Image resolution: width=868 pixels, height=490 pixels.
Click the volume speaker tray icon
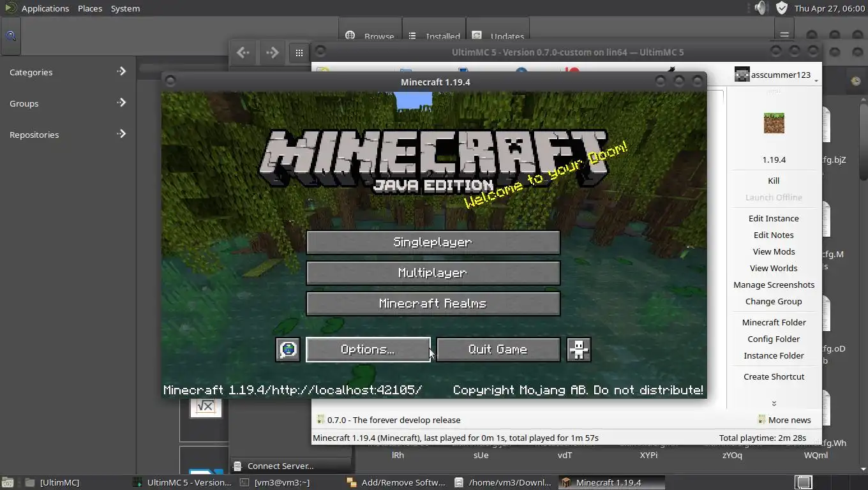(x=760, y=8)
